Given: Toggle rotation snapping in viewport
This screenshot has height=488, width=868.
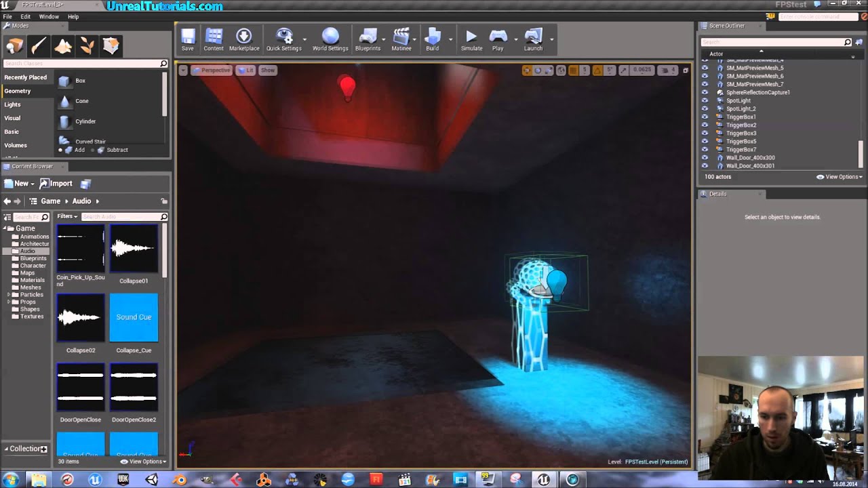Looking at the screenshot, I should click(x=597, y=70).
